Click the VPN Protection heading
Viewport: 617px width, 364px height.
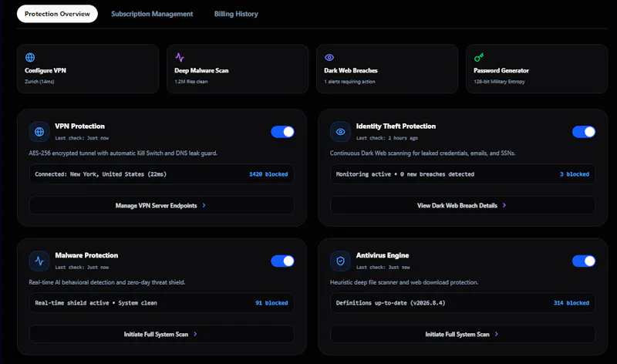(x=80, y=126)
